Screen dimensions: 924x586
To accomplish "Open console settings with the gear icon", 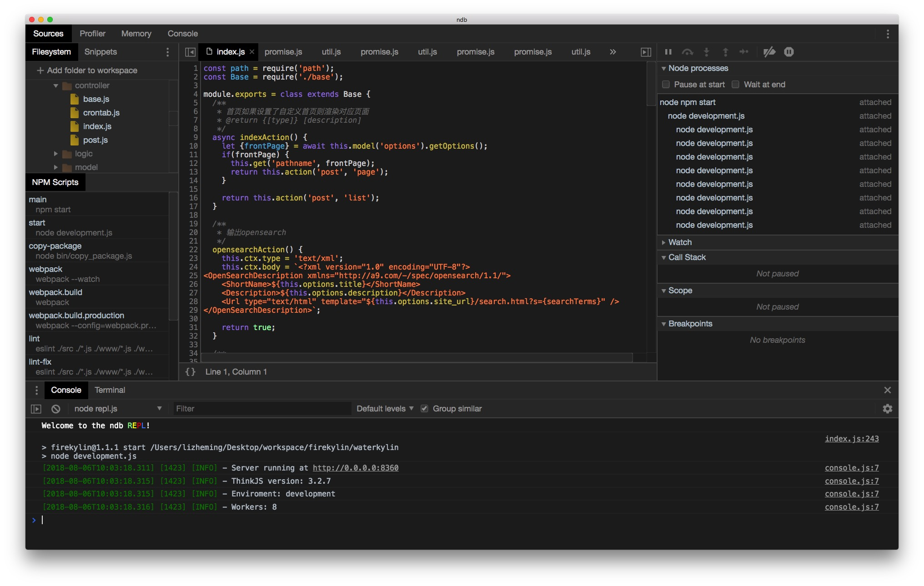I will 887,409.
